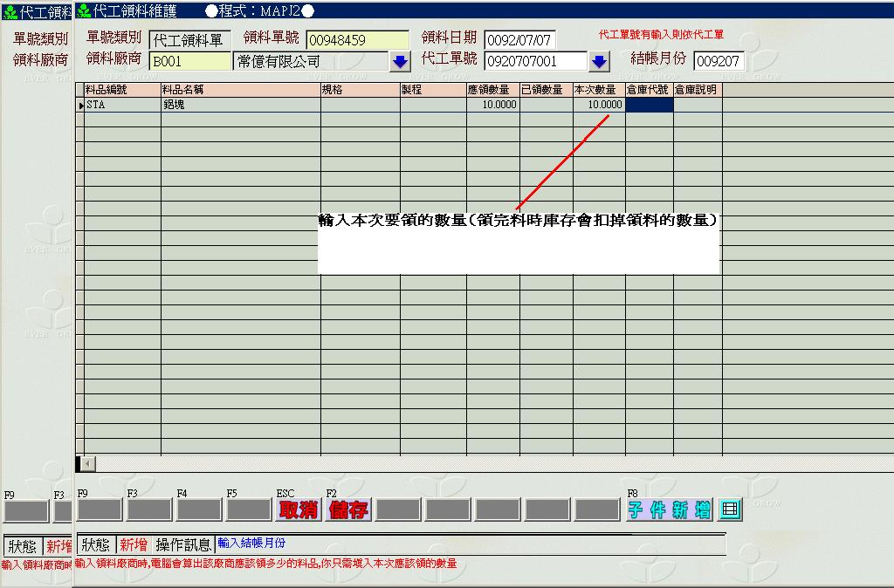Click the 料品名稱 column header
This screenshot has height=588, width=894.
point(240,90)
